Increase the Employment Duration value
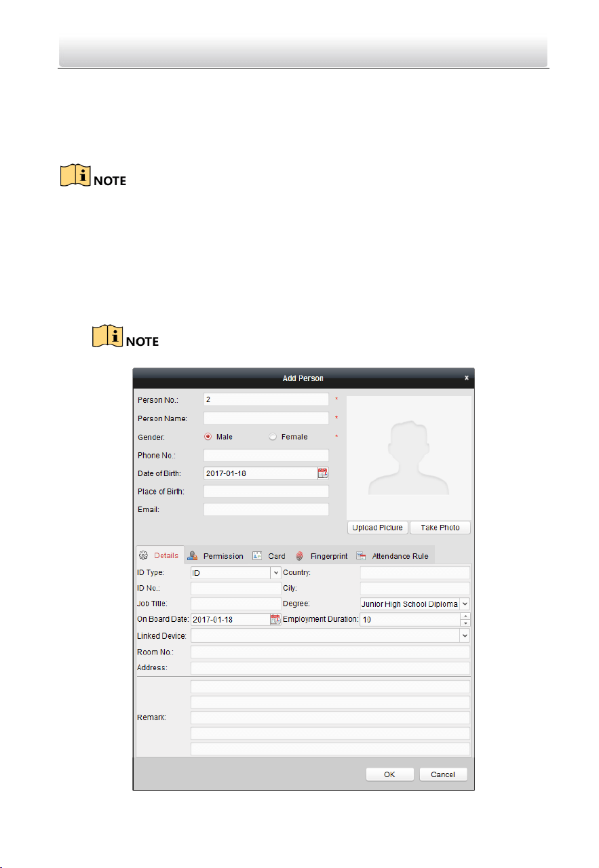Viewport: 599px width, 868px height. click(x=465, y=616)
